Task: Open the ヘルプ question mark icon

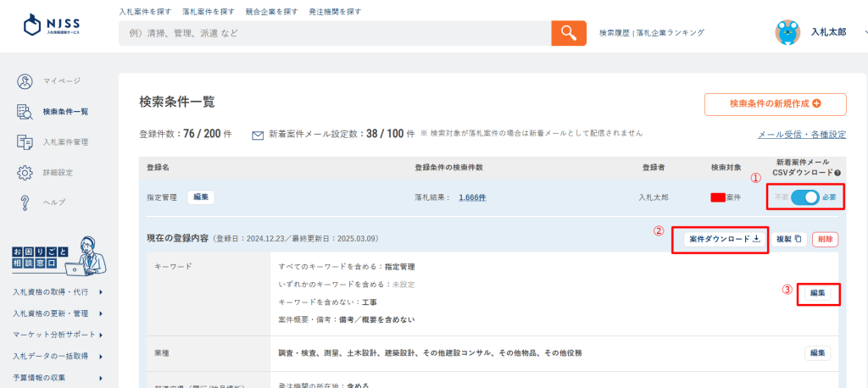Action: click(x=25, y=202)
